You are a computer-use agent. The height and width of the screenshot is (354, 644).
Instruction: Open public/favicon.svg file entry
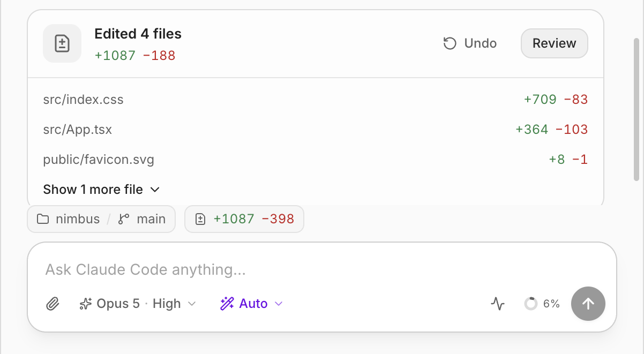click(316, 159)
